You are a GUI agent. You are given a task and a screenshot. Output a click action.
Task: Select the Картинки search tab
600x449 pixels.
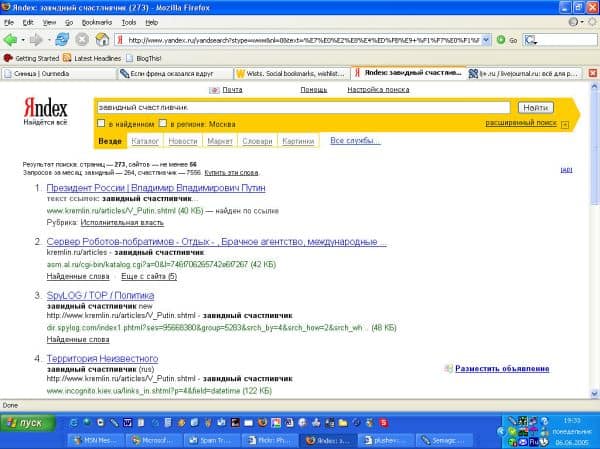point(298,141)
